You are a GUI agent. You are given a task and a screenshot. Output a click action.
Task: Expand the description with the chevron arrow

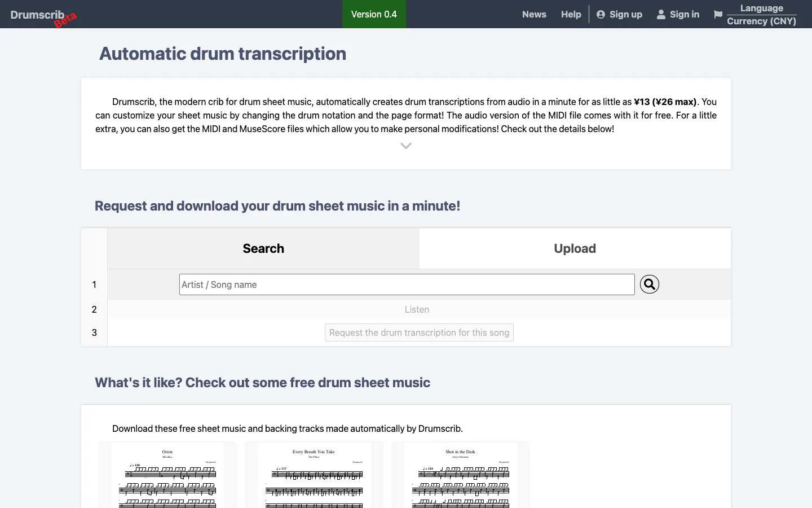(406, 146)
